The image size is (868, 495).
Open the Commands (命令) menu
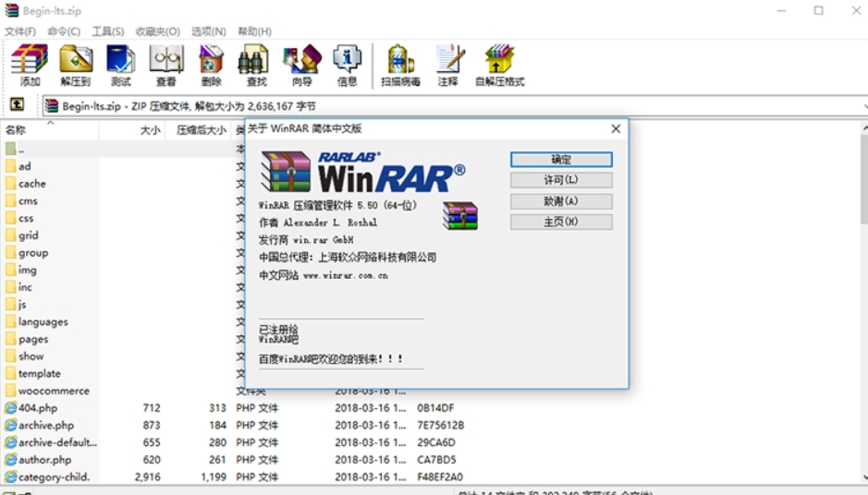point(64,31)
